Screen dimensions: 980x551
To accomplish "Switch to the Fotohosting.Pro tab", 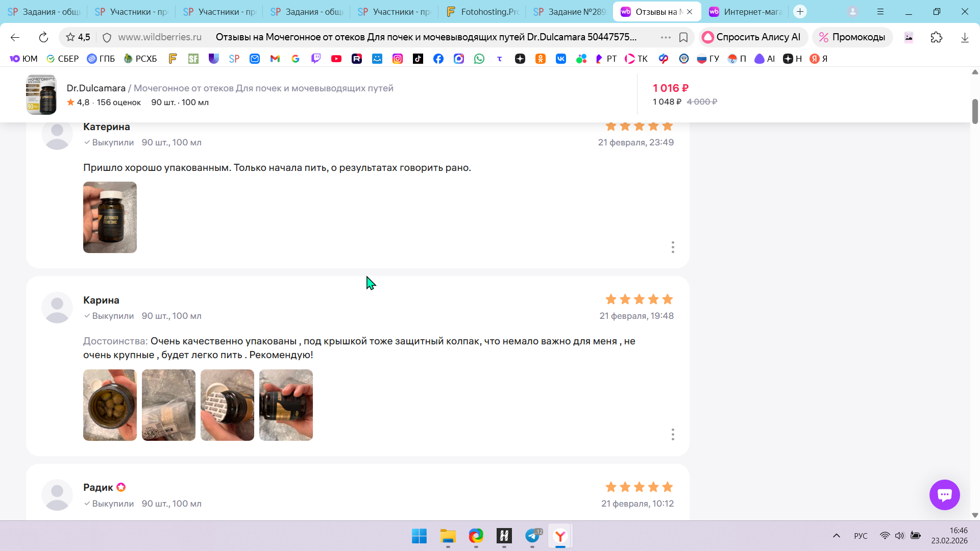I will 482,12.
